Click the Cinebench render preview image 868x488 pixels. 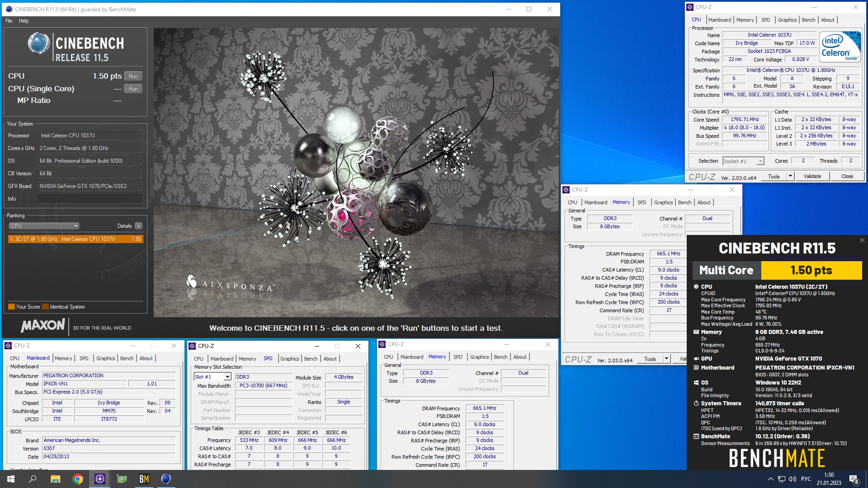point(356,173)
